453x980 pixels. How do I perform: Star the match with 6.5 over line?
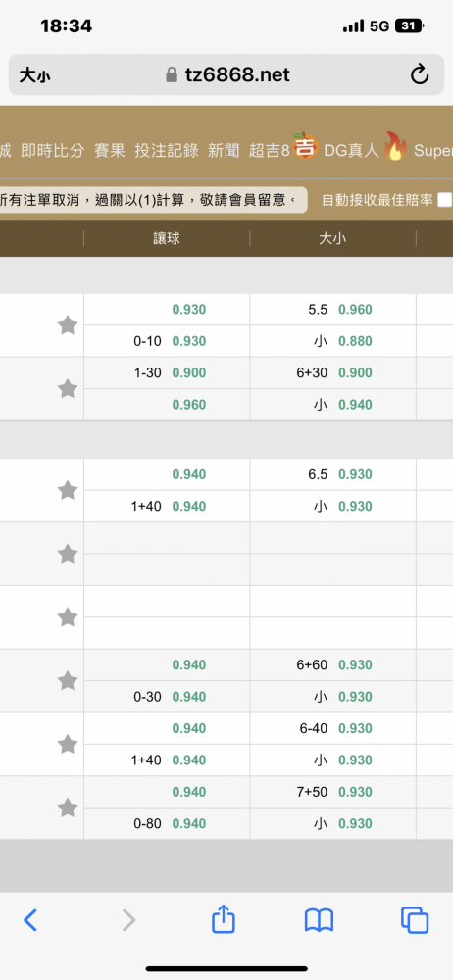(x=68, y=490)
